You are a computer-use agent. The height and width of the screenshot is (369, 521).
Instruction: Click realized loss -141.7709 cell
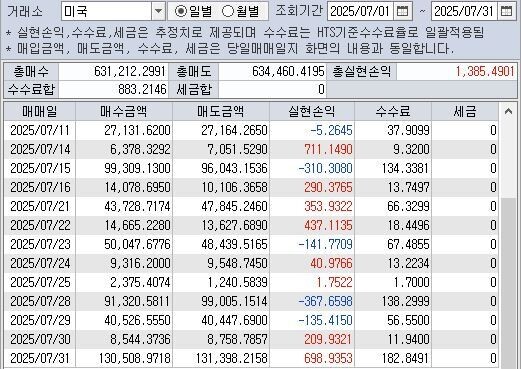[x=312, y=244]
